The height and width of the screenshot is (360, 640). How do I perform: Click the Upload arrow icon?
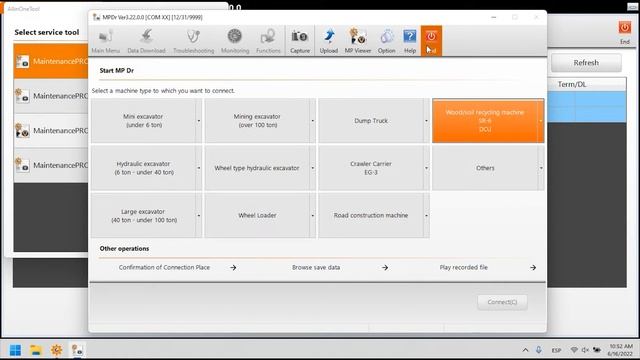329,41
